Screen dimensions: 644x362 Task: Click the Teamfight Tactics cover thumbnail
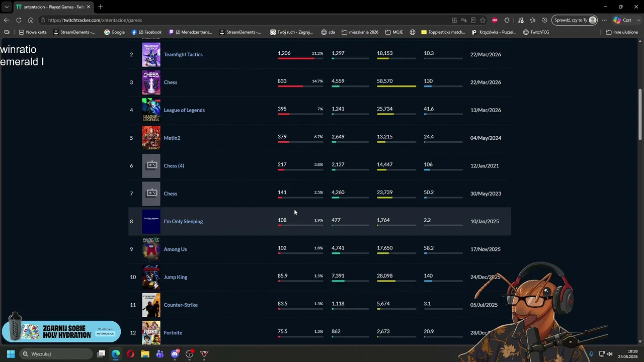pos(151,54)
